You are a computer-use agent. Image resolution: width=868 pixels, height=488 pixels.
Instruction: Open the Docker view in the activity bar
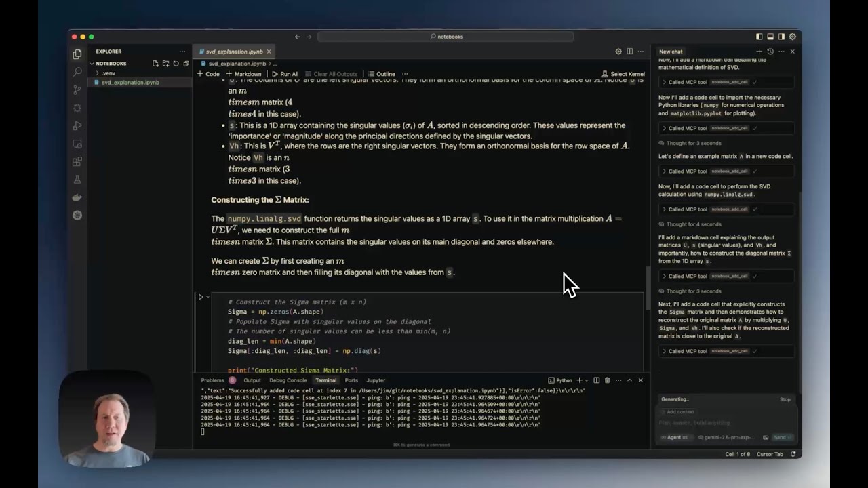point(77,197)
